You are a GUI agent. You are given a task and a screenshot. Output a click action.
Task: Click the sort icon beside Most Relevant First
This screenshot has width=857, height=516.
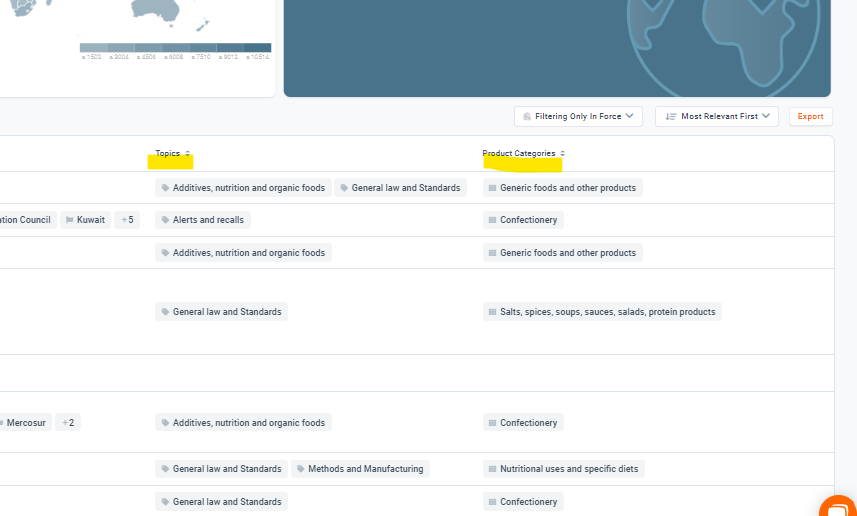coord(671,117)
